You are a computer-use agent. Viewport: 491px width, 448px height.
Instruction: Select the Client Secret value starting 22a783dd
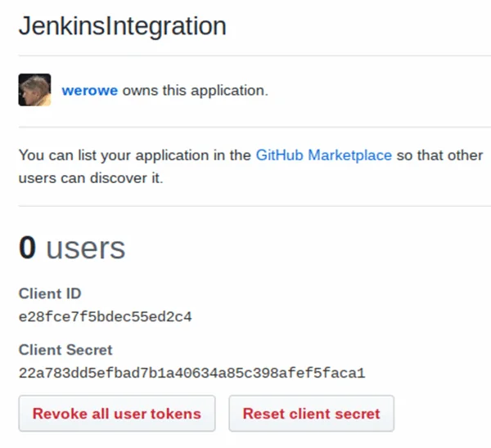(192, 373)
